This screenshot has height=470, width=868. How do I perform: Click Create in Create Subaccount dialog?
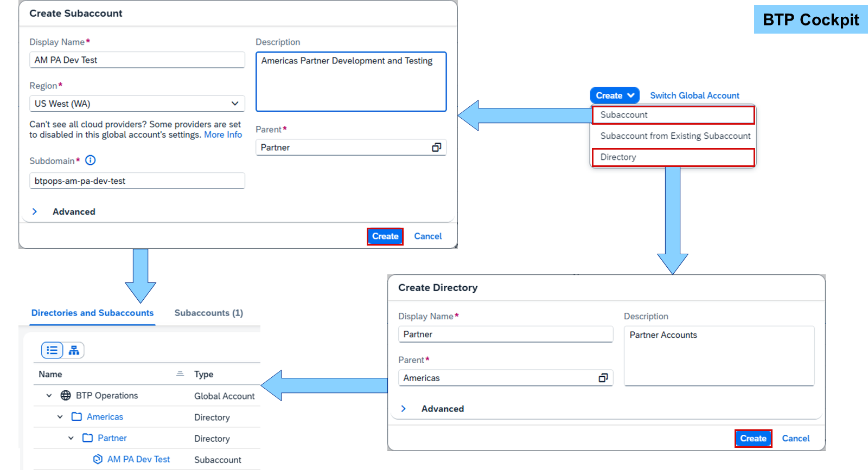385,236
